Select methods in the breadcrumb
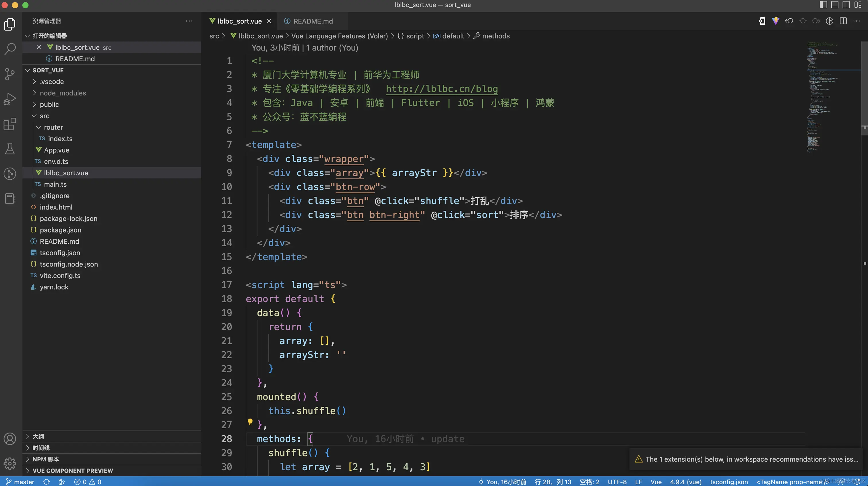 [495, 36]
